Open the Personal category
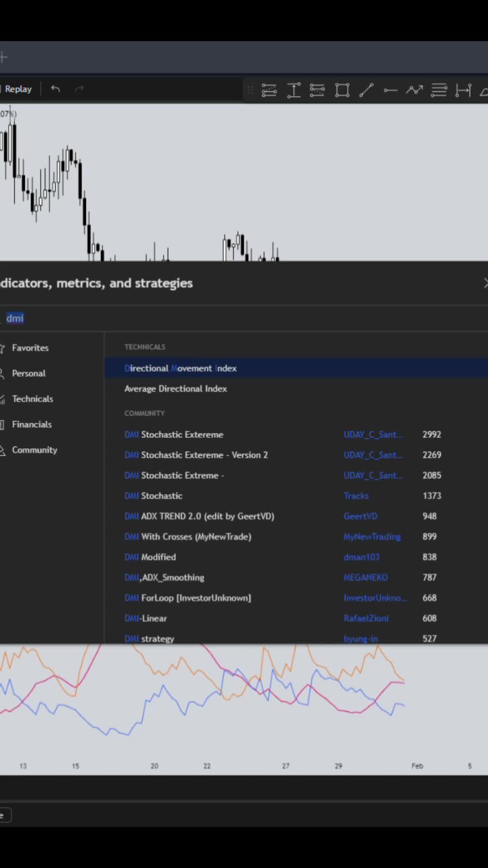 point(28,373)
